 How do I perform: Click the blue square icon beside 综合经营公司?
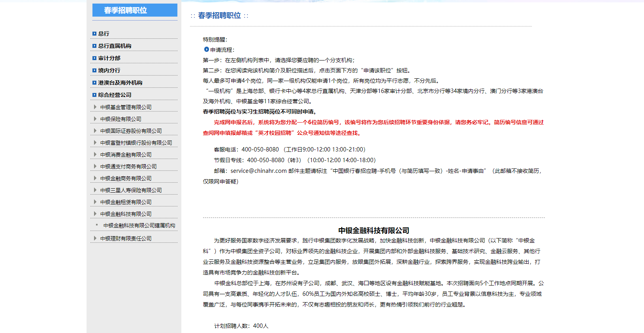point(94,95)
